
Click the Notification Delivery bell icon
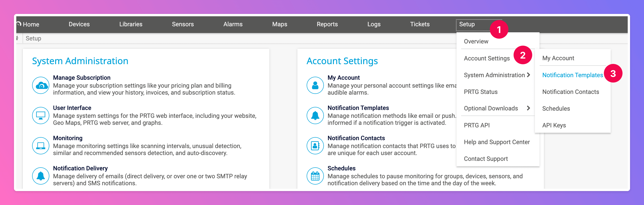(x=40, y=176)
